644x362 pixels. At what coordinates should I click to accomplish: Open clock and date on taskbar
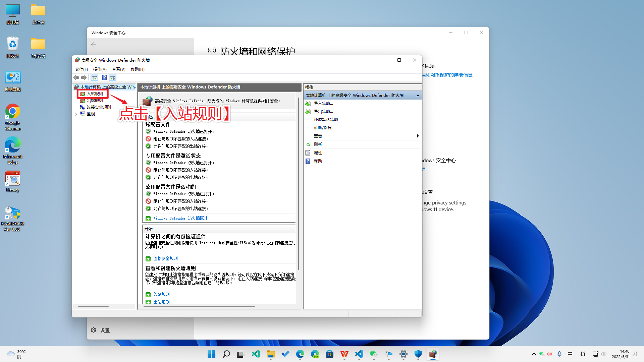(x=621, y=354)
